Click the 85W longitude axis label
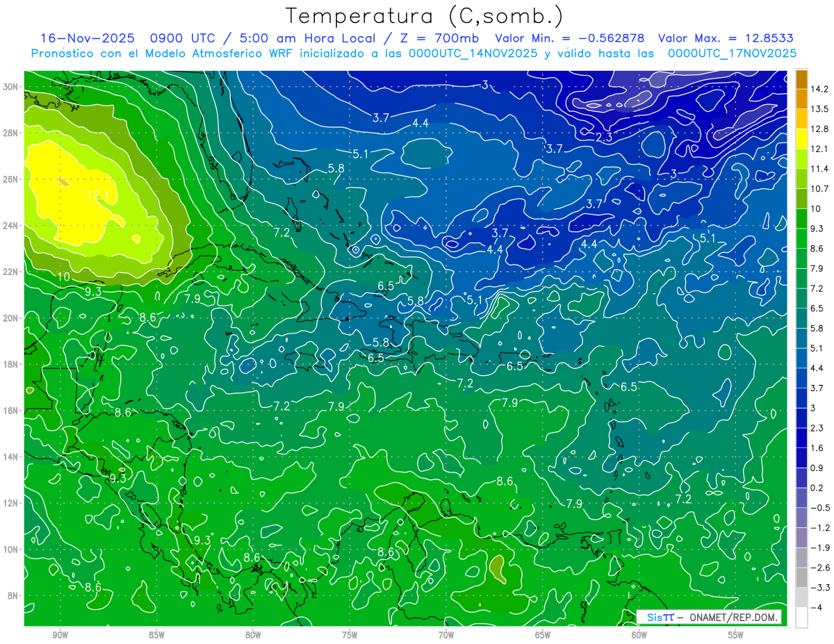Viewport: 834px width, 644px height. [157, 636]
